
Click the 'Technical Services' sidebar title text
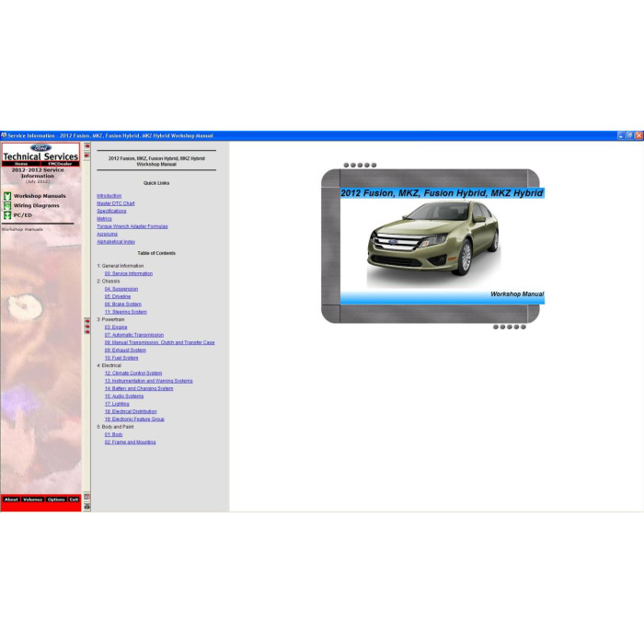coord(40,156)
